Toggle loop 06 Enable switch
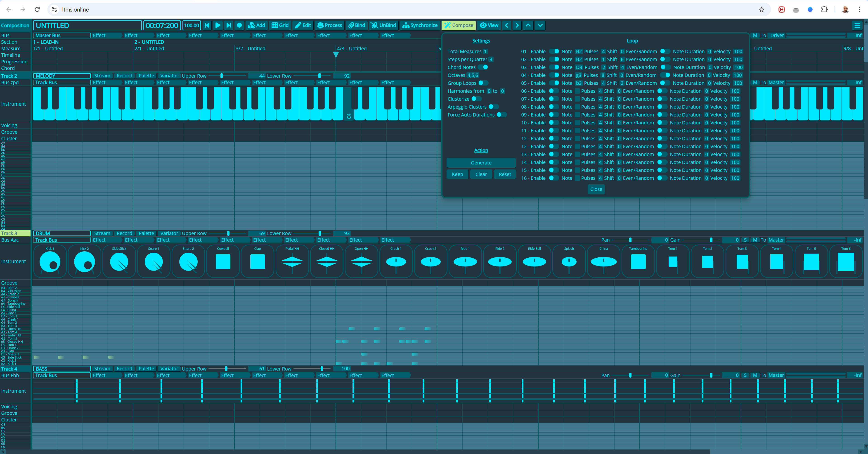 tap(554, 91)
